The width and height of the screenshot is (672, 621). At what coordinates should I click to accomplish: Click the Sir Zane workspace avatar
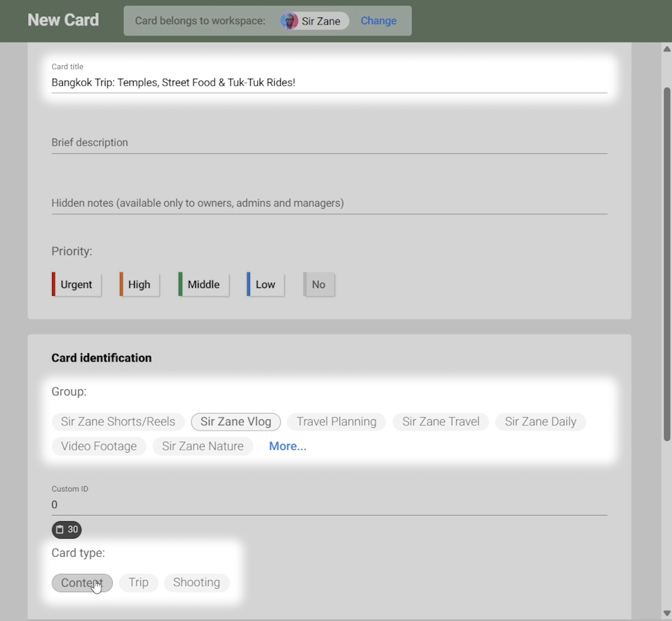click(289, 21)
